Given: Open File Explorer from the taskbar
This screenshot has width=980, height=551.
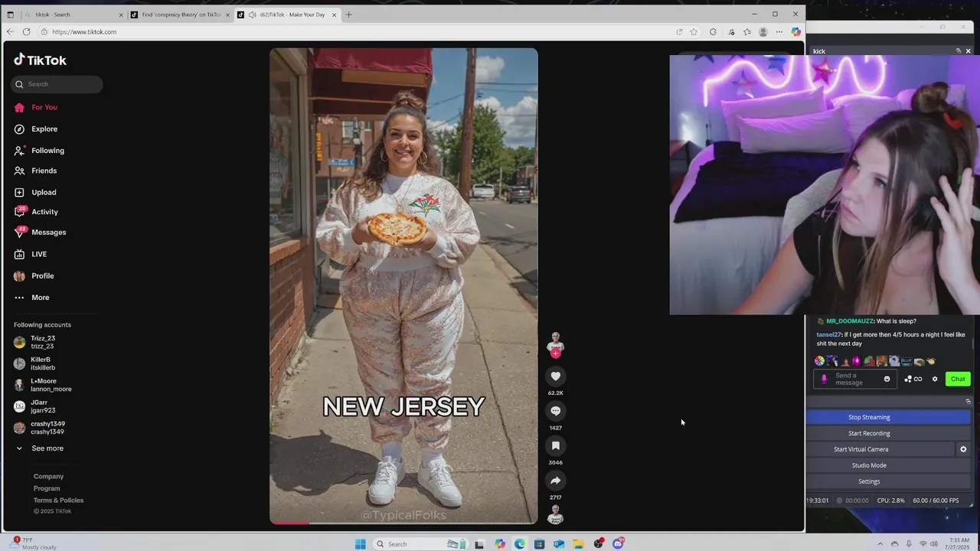Looking at the screenshot, I should [579, 544].
